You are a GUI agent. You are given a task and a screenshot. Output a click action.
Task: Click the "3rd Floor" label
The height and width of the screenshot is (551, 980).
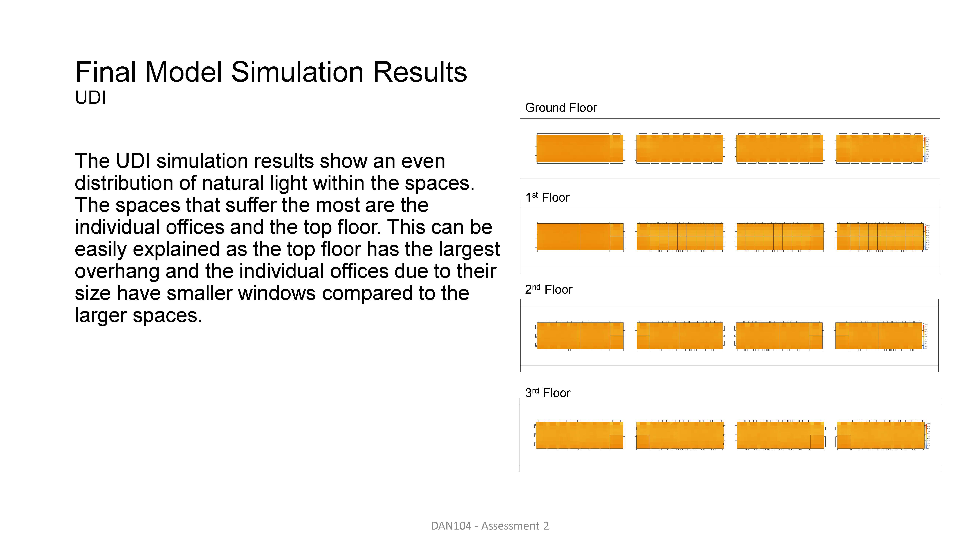tap(547, 393)
